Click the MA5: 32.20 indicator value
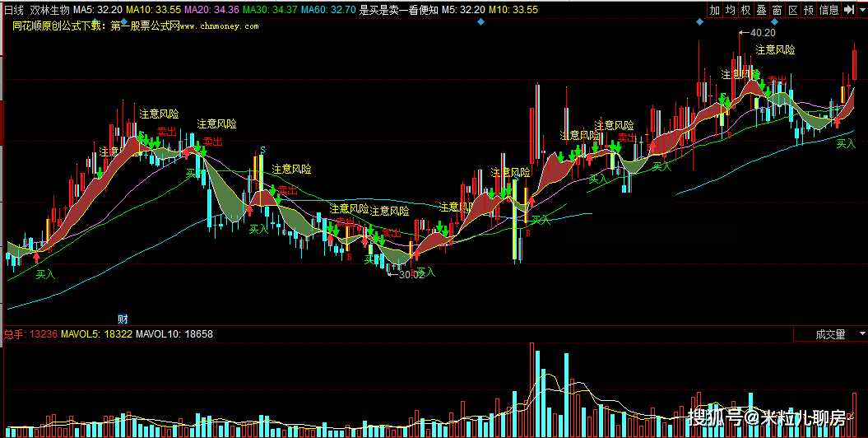Screen dimensions: 868x438 coord(98,10)
